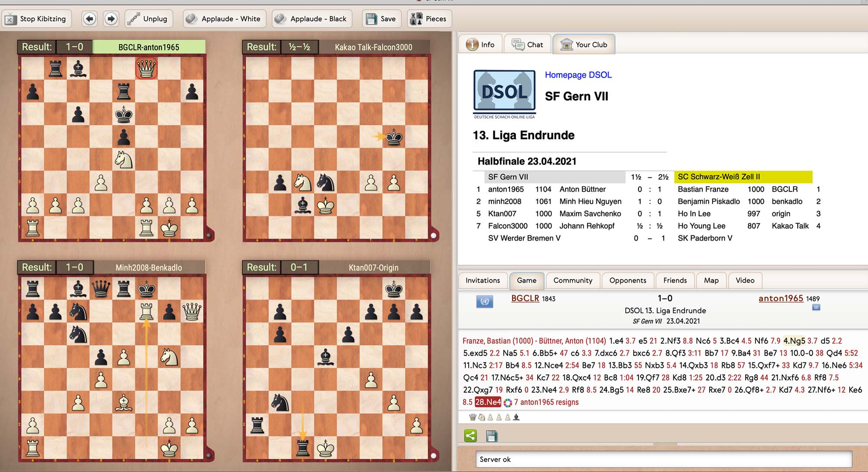Applaud the White player

[x=224, y=19]
